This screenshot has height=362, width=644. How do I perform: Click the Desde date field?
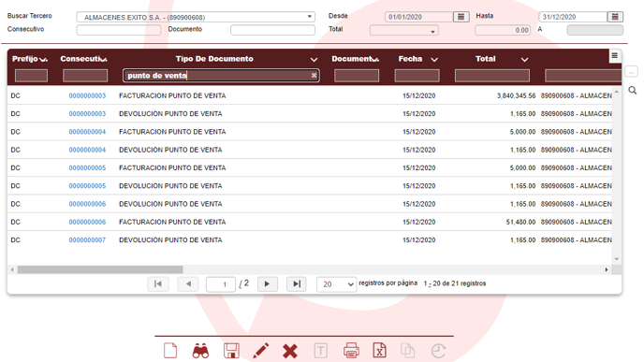point(419,17)
